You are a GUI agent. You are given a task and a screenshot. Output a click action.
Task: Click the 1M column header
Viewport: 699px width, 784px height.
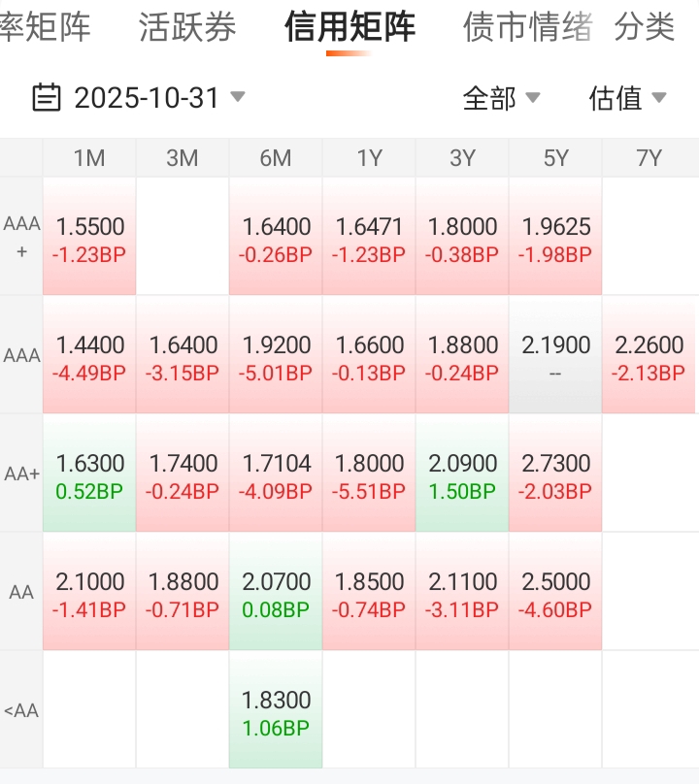coord(89,158)
